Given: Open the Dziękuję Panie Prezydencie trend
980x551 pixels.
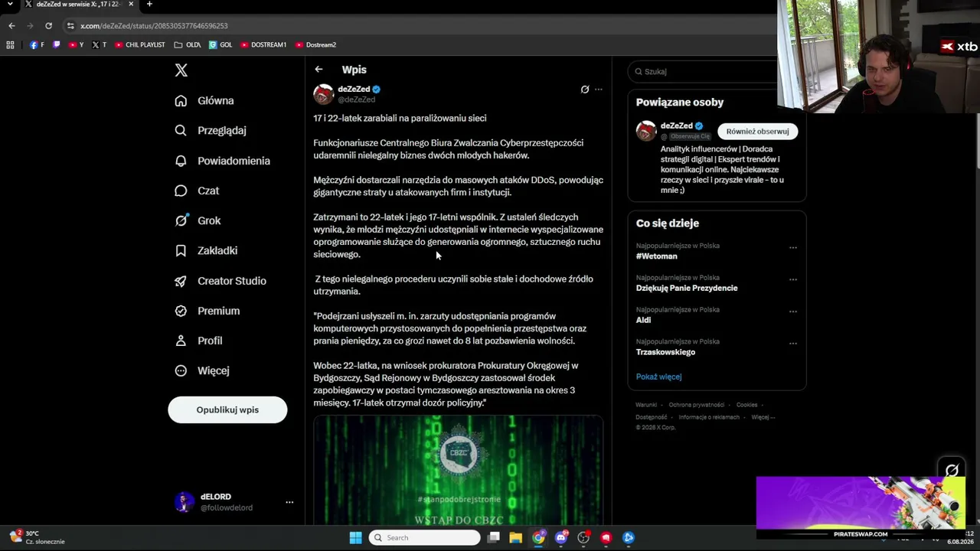Looking at the screenshot, I should point(687,288).
